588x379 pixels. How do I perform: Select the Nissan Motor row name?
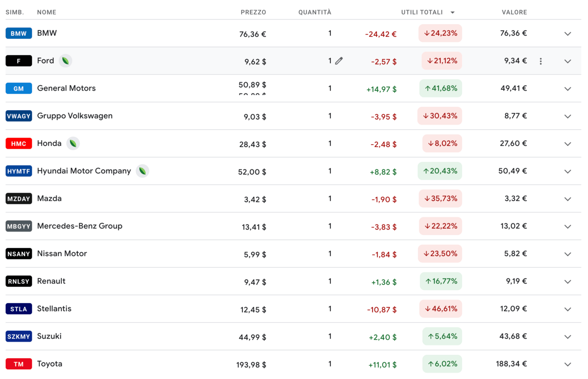62,253
